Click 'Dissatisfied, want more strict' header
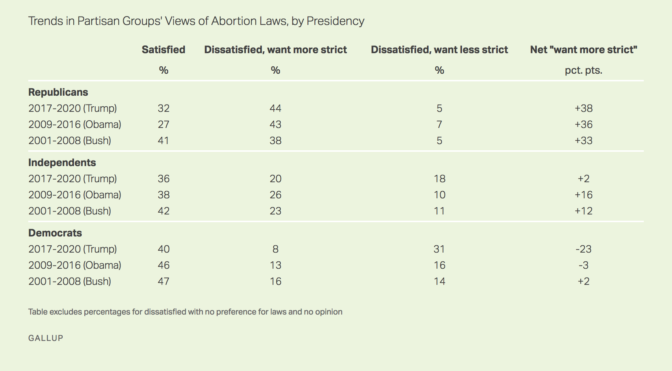 (x=275, y=50)
